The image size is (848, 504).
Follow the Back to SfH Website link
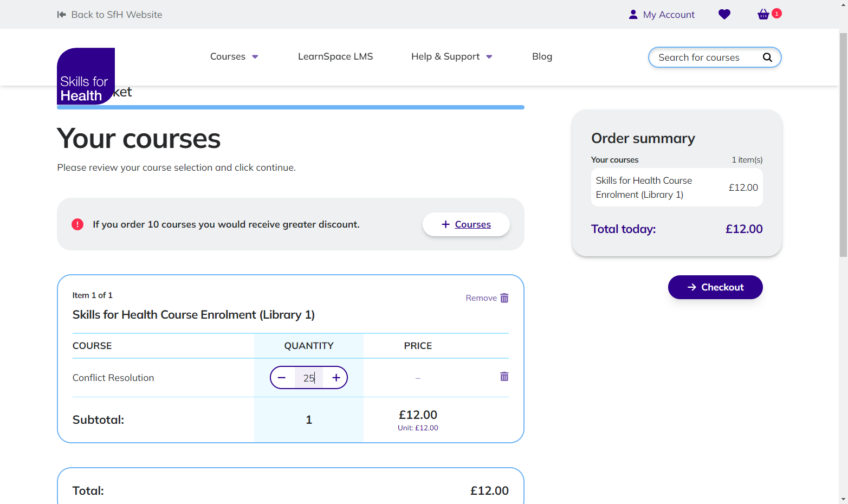pos(109,15)
